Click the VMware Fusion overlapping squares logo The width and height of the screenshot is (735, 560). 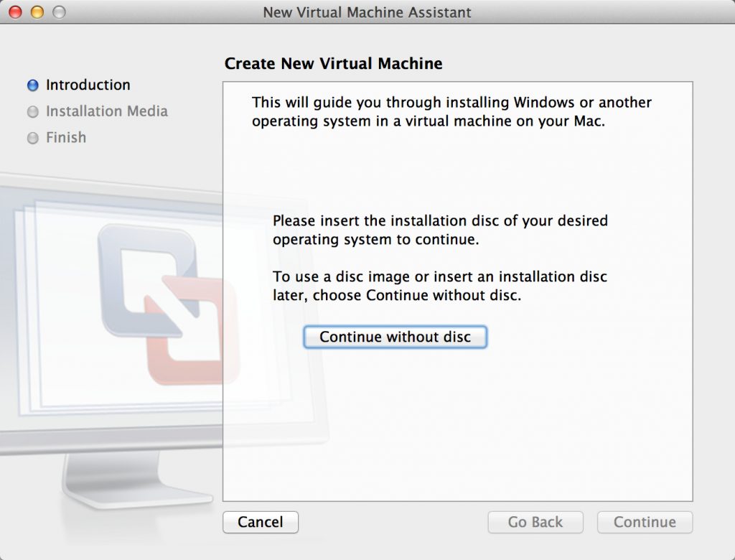(x=169, y=304)
